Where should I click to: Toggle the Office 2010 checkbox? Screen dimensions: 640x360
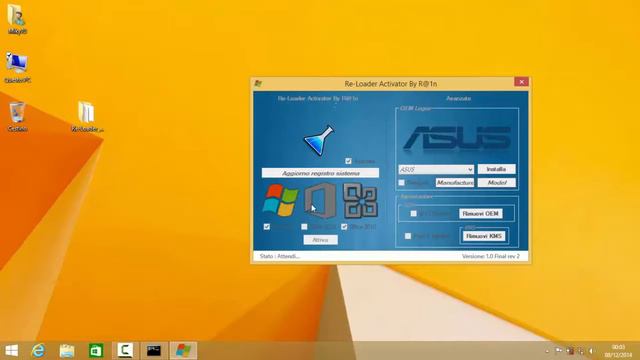click(x=344, y=227)
